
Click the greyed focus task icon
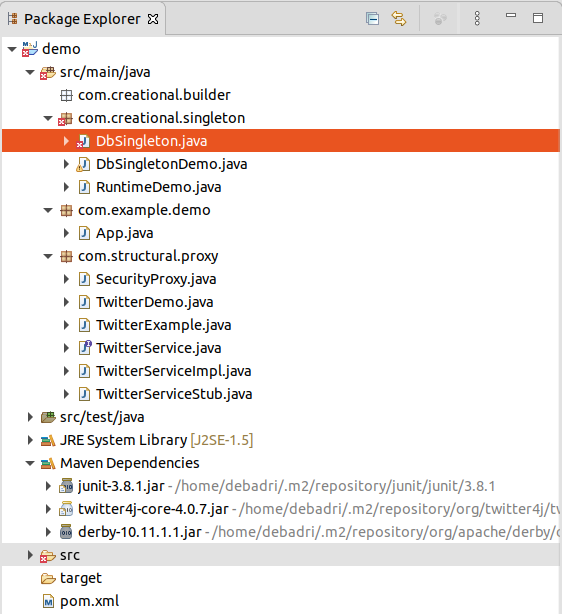(x=440, y=18)
